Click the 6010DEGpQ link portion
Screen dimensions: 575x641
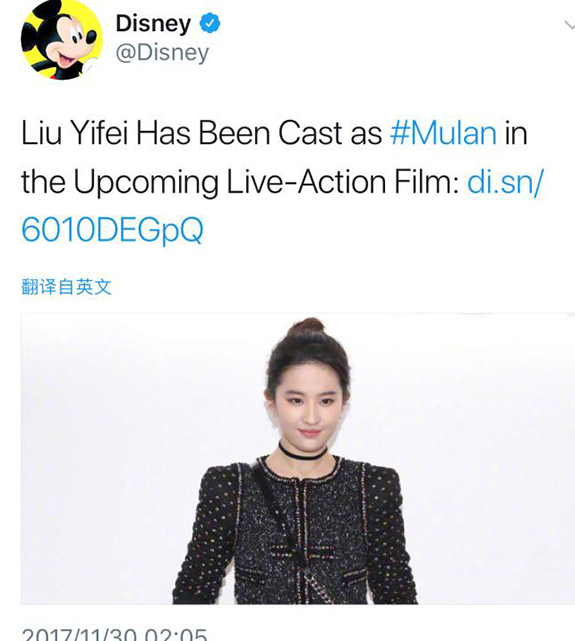pos(112,231)
